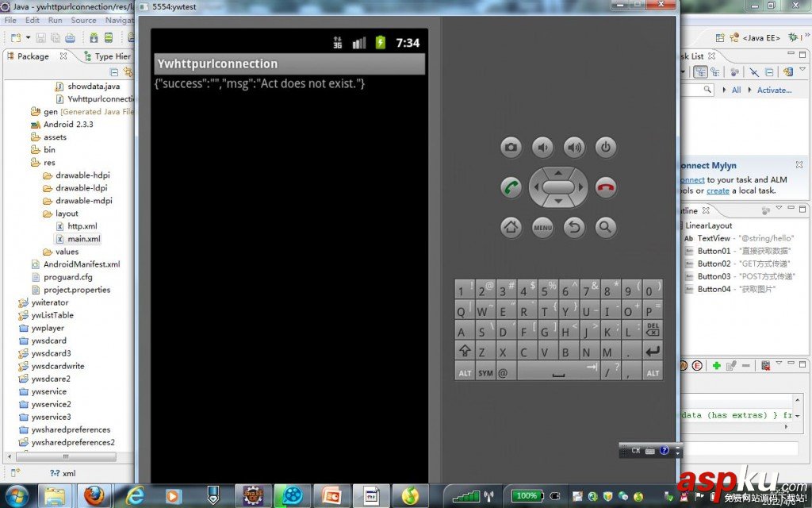This screenshot has height=508, width=812.
Task: Click the DEL key on emulator keyboard
Action: tap(653, 330)
